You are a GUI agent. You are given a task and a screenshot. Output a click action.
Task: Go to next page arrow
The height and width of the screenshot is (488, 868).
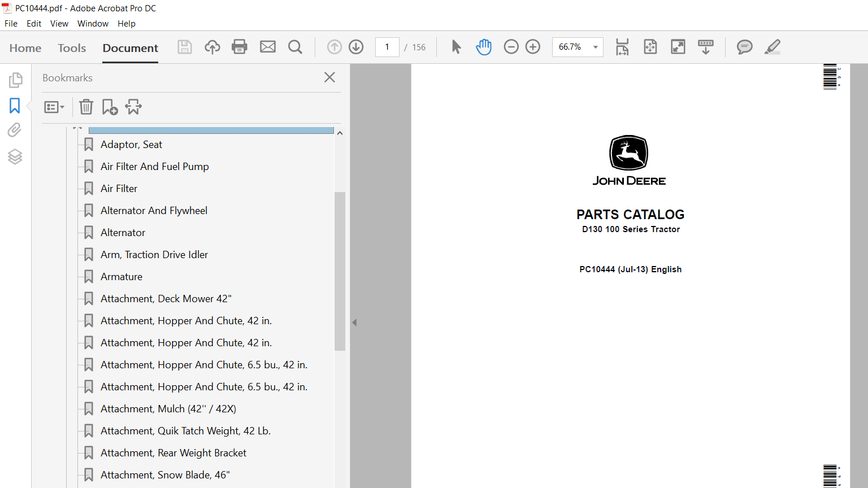pos(356,47)
